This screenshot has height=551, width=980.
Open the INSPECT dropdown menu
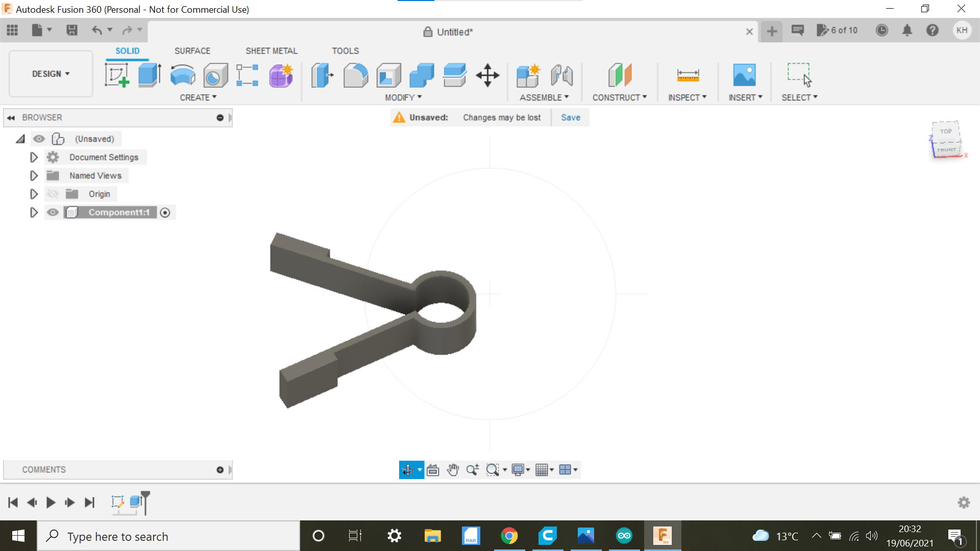pos(688,97)
